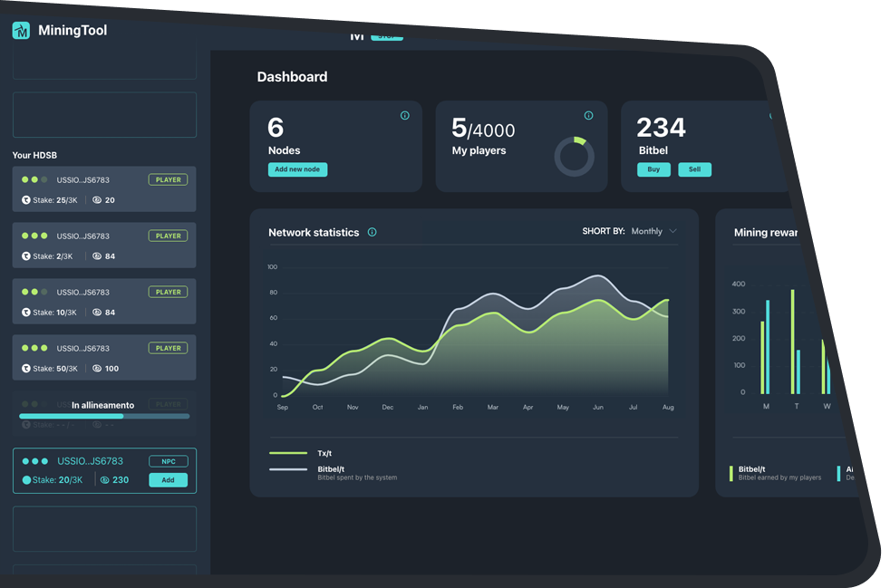
Task: Click the coin icon beside Stake: 25/3K
Action: click(26, 200)
